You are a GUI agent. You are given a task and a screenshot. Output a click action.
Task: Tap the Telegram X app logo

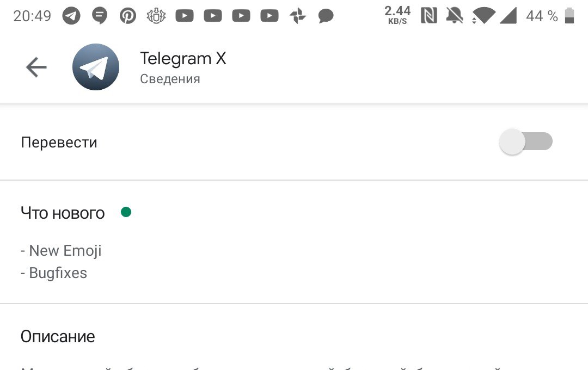(x=96, y=67)
